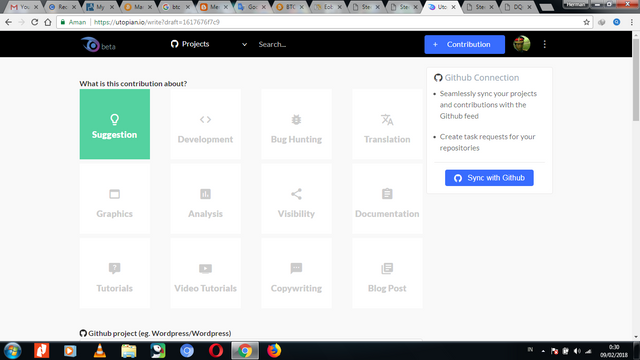
Task: Click the extension icon beside bookmark star
Action: click(602, 22)
